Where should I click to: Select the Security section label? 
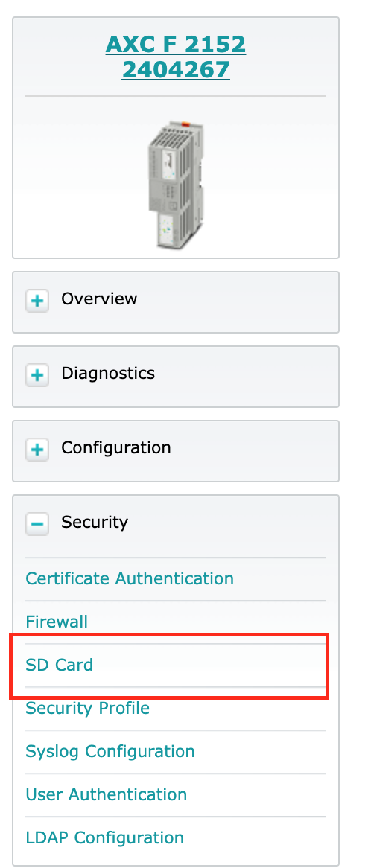click(95, 522)
